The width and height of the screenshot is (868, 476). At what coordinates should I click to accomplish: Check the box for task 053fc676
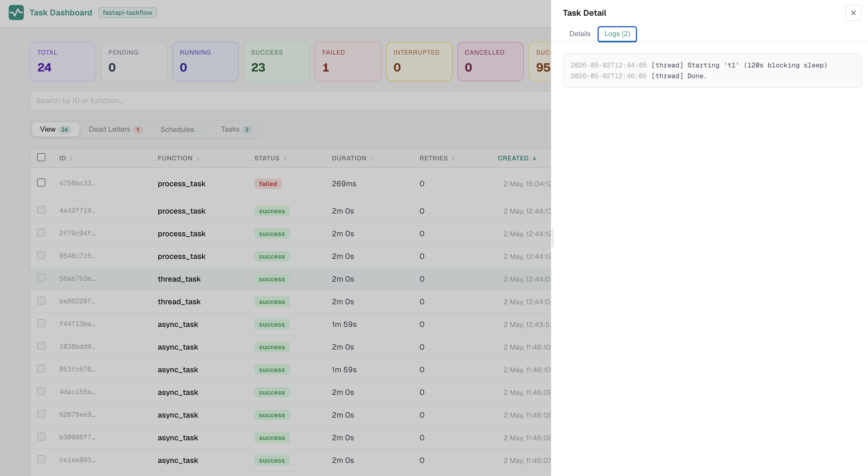tap(41, 368)
